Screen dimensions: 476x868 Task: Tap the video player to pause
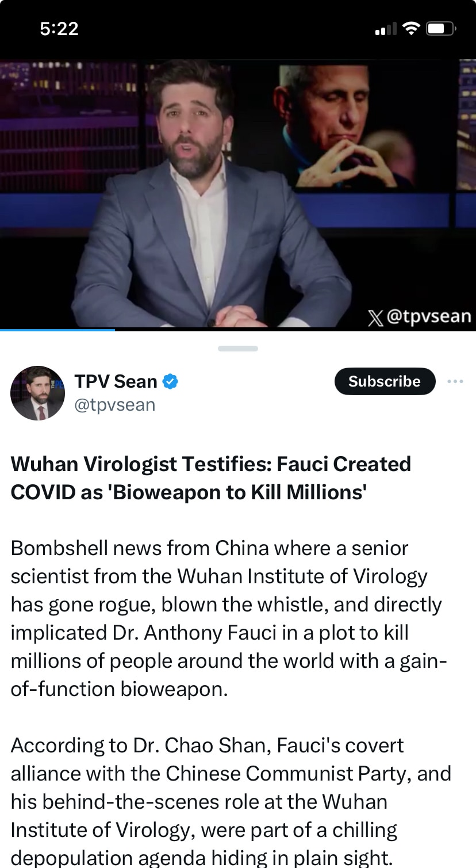238,194
